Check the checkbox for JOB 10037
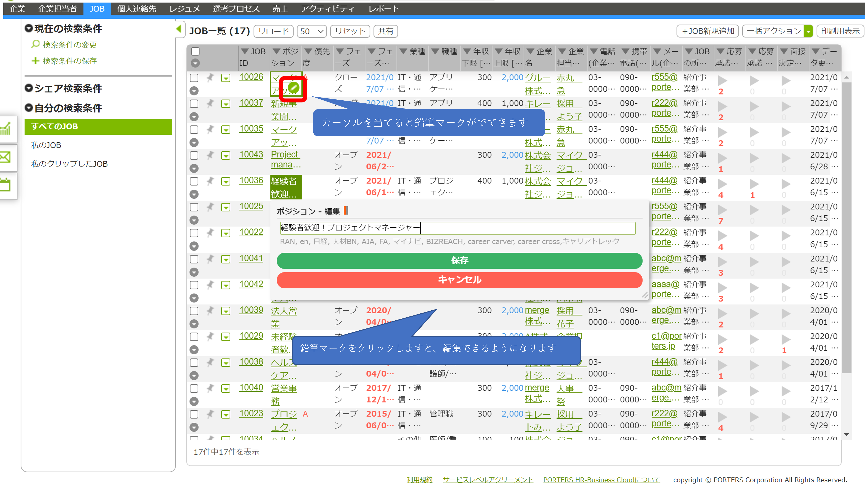 pyautogui.click(x=194, y=104)
